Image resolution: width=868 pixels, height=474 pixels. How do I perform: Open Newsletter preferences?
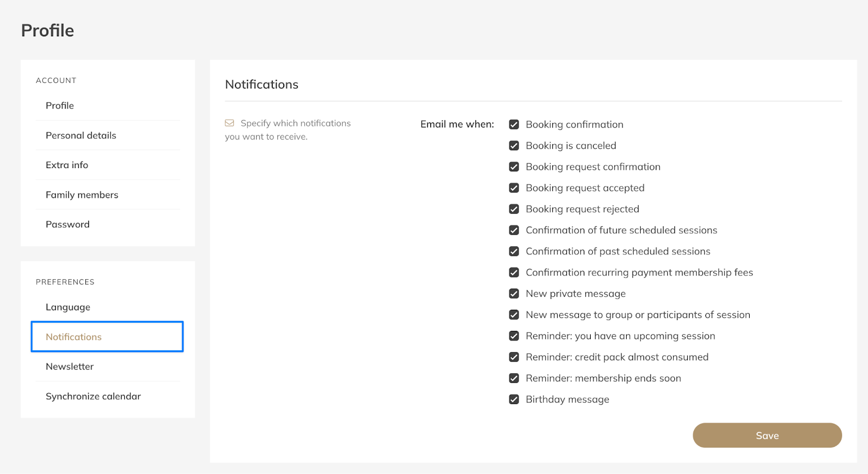(69, 367)
